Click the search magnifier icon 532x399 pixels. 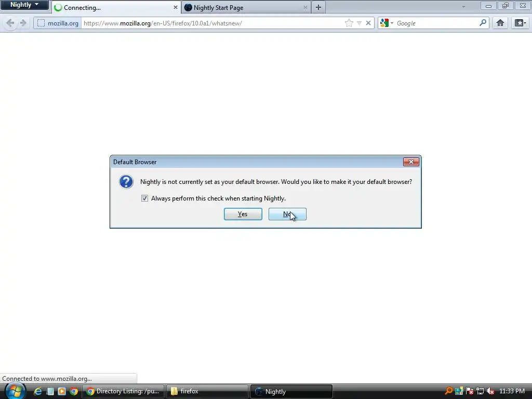click(x=483, y=23)
